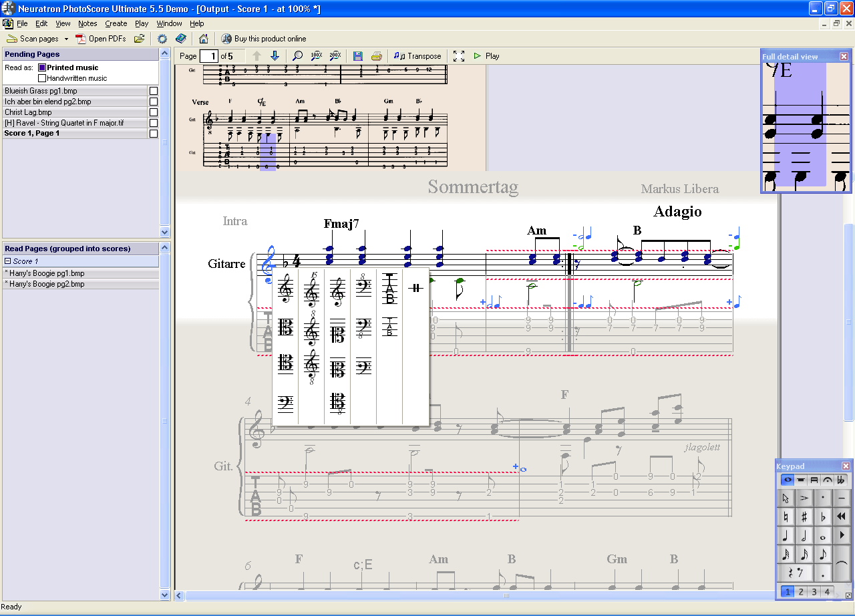The height and width of the screenshot is (616, 855).
Task: Select the arrow pointer on Keypad
Action: 786,498
